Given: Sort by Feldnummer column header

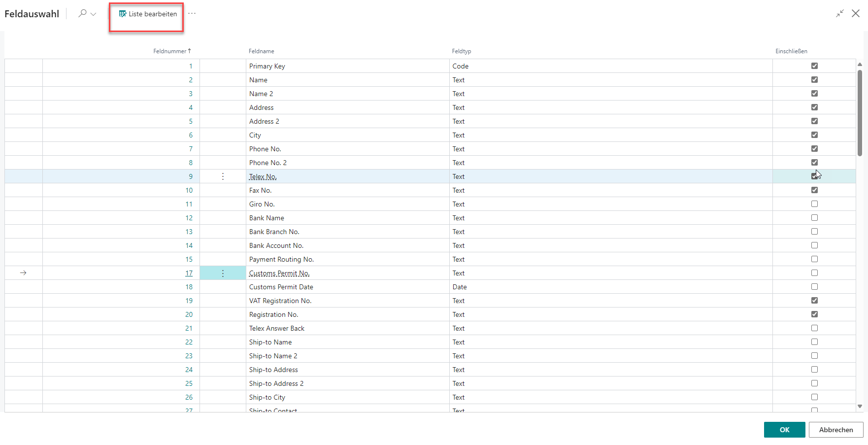Looking at the screenshot, I should tap(172, 51).
